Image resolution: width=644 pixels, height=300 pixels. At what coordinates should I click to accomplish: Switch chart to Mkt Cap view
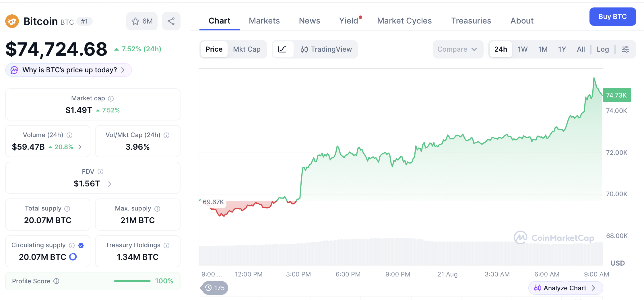tap(247, 49)
